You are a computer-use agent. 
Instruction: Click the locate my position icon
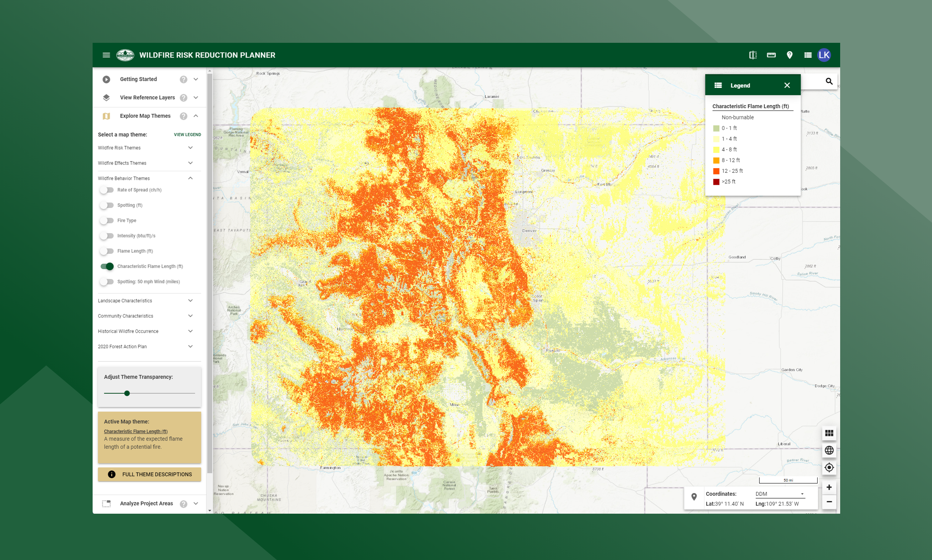pyautogui.click(x=829, y=467)
